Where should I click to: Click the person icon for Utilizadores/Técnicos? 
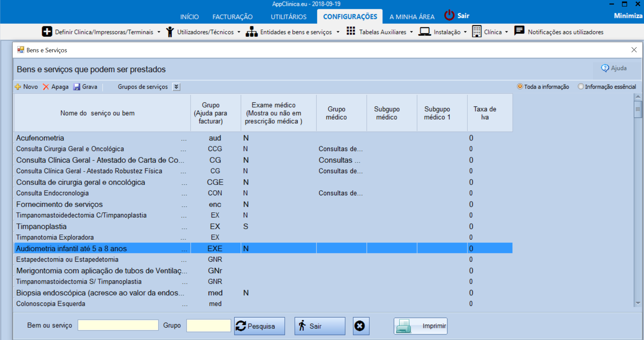point(170,32)
